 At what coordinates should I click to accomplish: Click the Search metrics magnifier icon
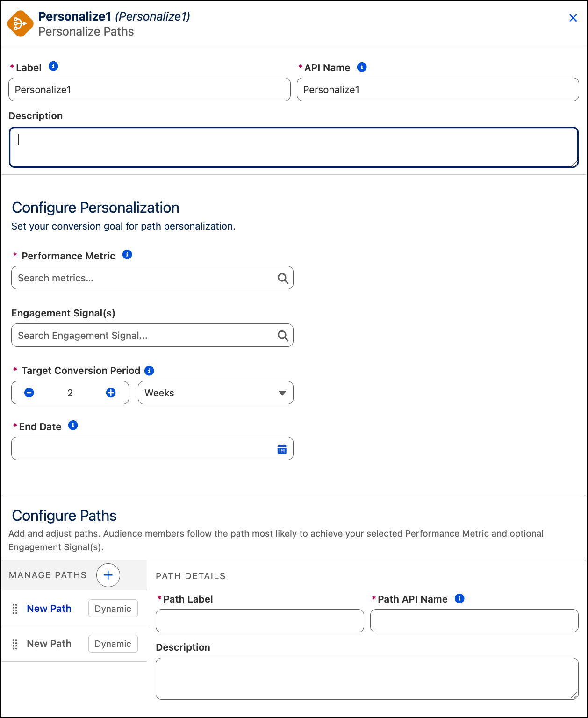[283, 278]
